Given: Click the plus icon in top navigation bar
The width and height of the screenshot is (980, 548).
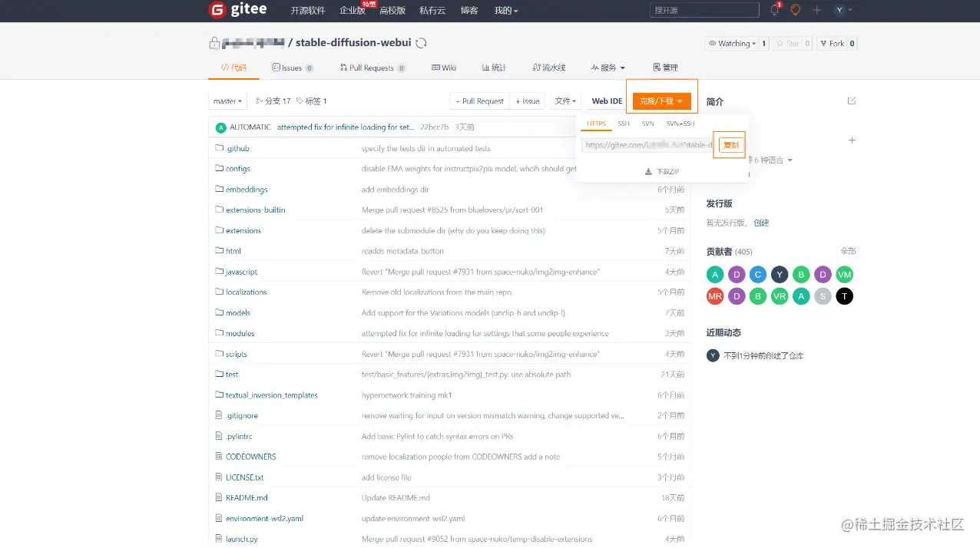Looking at the screenshot, I should pyautogui.click(x=817, y=10).
